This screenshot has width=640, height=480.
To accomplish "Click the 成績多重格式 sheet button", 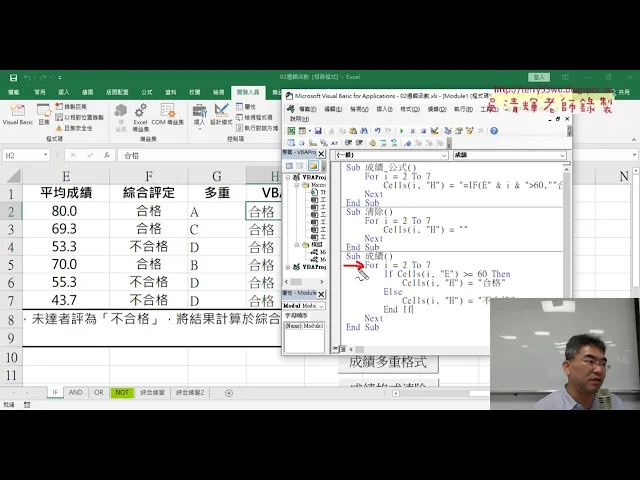I will 388,362.
